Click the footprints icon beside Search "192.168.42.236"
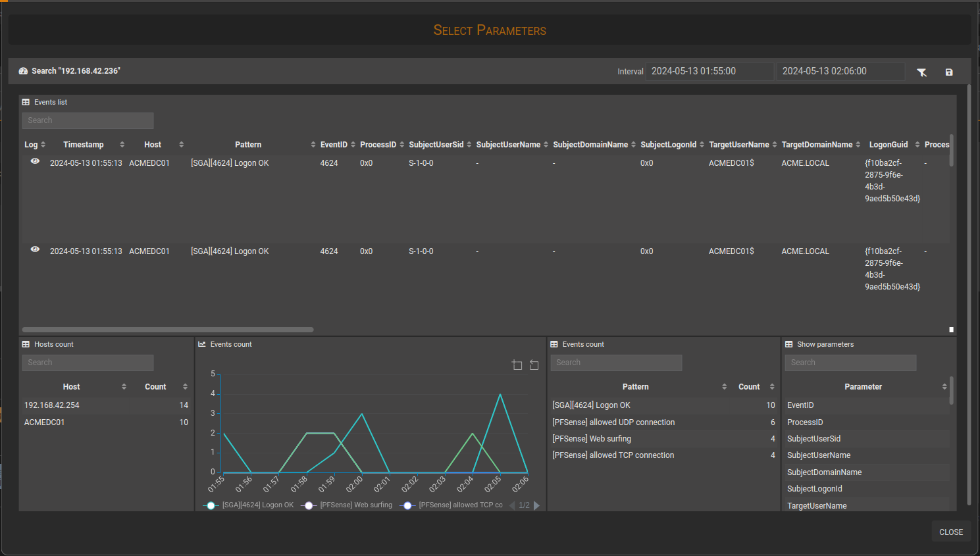Screen dimensions: 980x556 pos(23,70)
